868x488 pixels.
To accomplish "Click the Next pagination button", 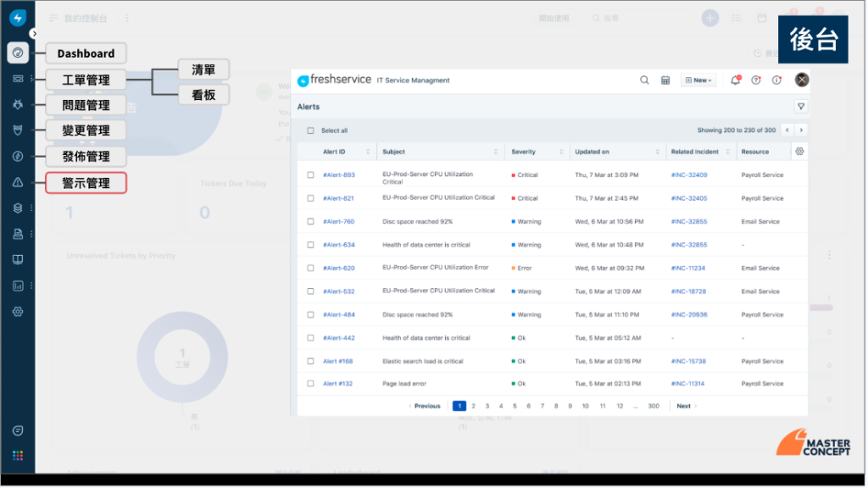I will pyautogui.click(x=687, y=407).
